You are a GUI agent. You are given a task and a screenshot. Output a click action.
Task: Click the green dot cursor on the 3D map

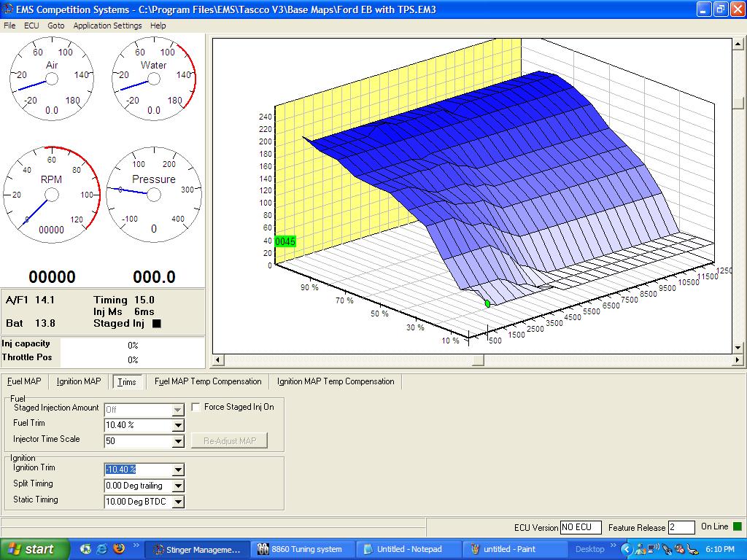[487, 303]
